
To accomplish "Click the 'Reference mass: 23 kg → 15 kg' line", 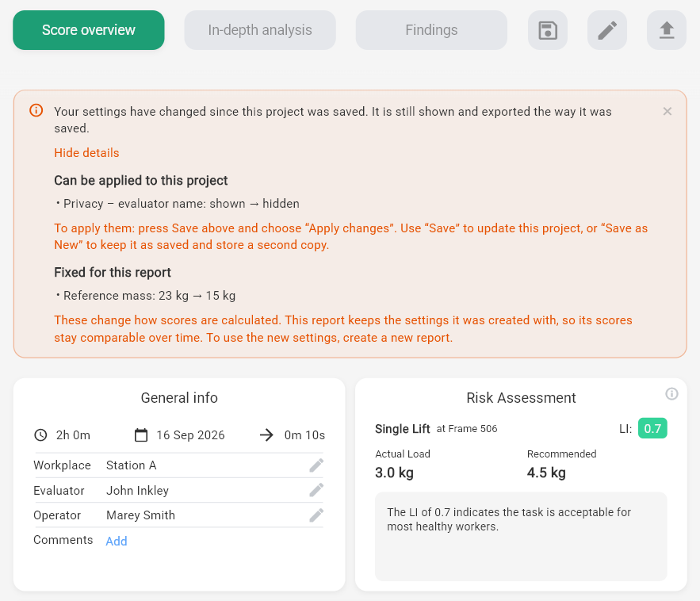I will [150, 296].
